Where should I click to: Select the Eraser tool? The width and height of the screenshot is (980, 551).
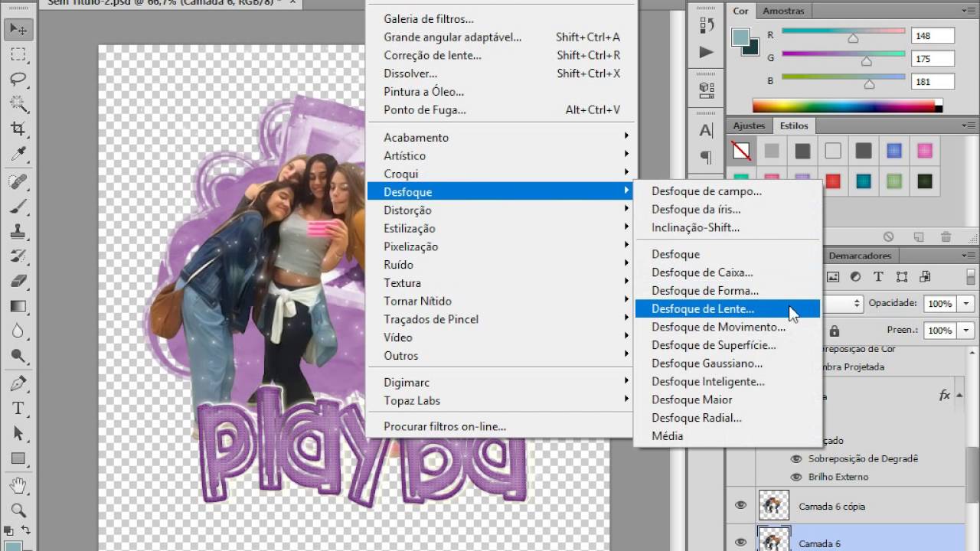18,281
